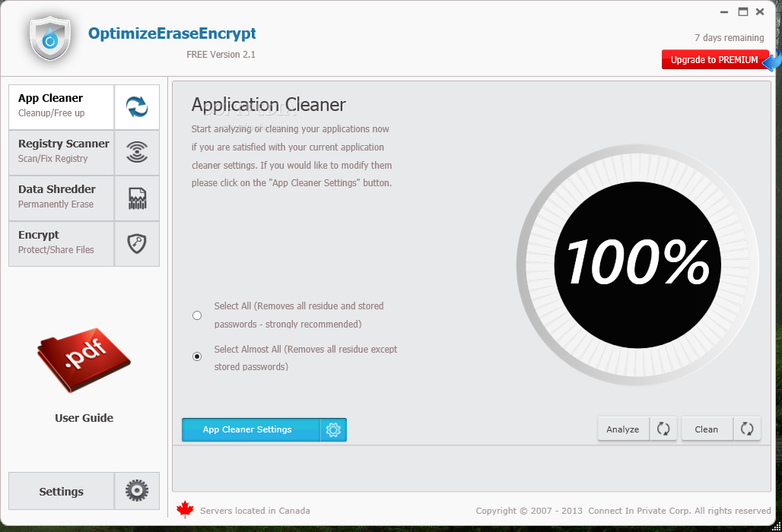Click the 100% progress dial
The image size is (782, 532).
point(637,264)
